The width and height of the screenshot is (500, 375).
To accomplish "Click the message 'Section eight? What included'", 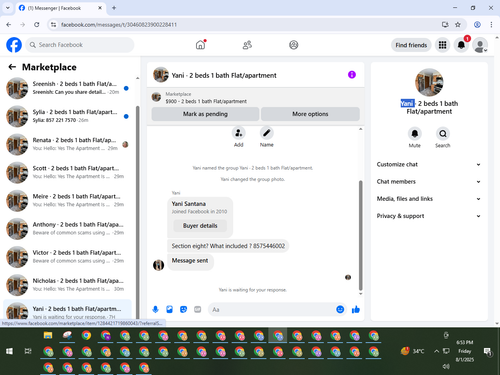I will pos(228,246).
